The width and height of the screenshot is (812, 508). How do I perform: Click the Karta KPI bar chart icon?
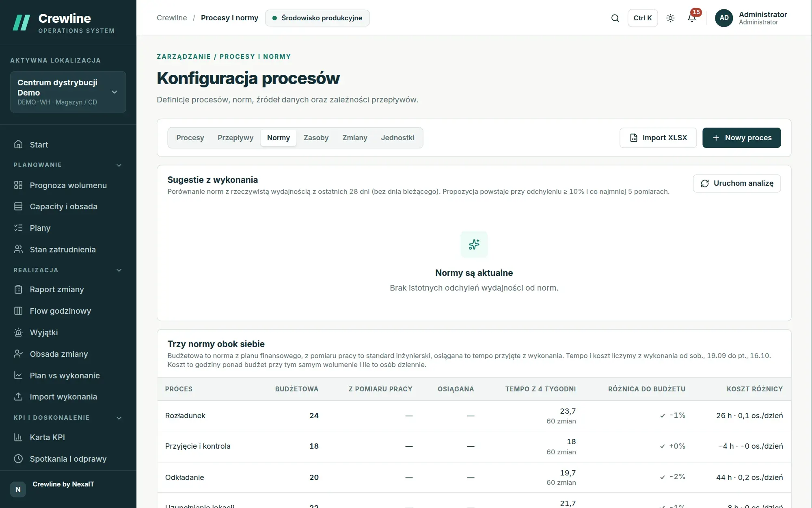click(18, 437)
